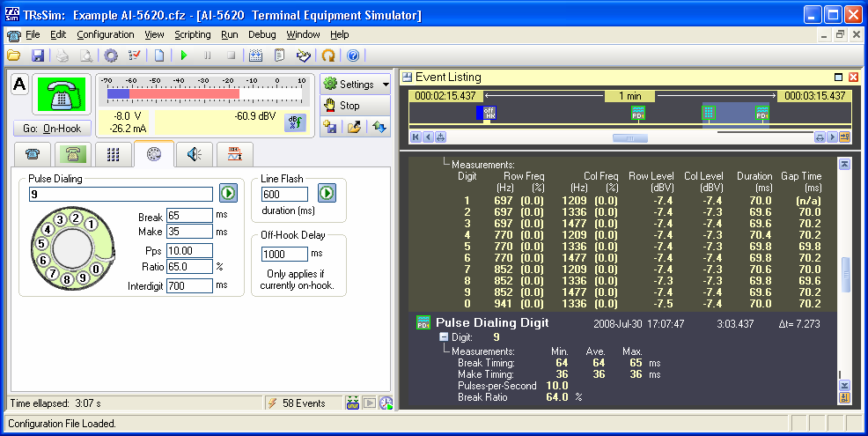Click the Make ms input field
868x436 pixels.
coord(189,232)
